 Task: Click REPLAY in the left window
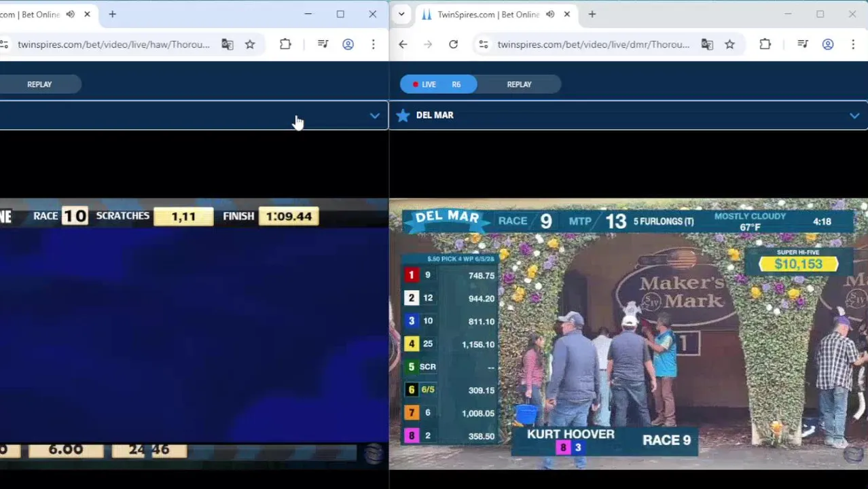pos(39,84)
